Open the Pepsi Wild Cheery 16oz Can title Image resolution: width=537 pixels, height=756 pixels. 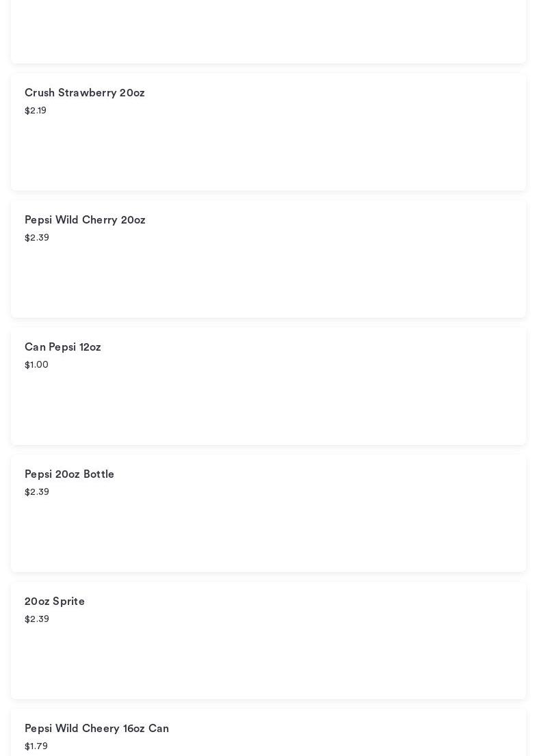click(x=96, y=729)
